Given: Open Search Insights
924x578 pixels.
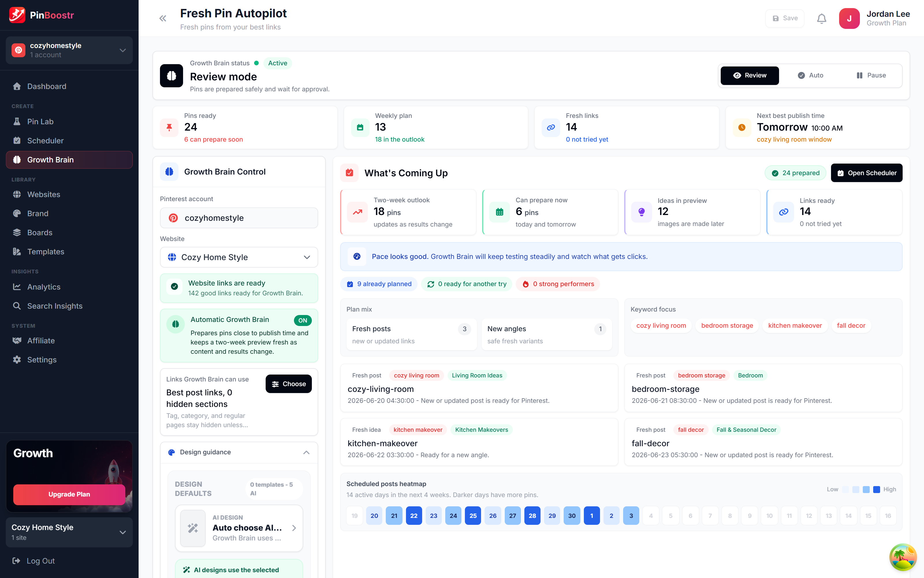Looking at the screenshot, I should [x=69, y=306].
